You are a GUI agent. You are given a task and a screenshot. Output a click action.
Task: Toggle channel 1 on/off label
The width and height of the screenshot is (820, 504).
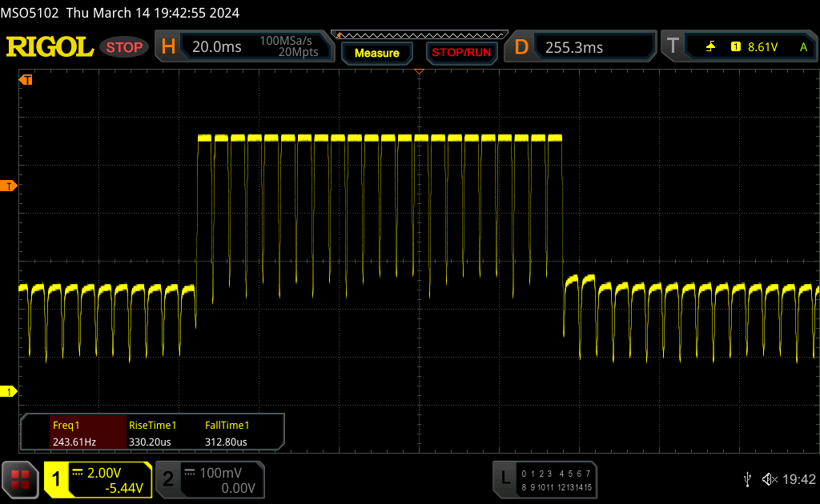56,479
